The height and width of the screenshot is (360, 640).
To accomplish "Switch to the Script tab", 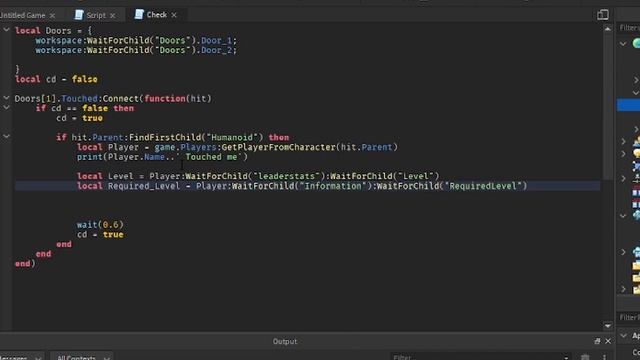I will [96, 16].
